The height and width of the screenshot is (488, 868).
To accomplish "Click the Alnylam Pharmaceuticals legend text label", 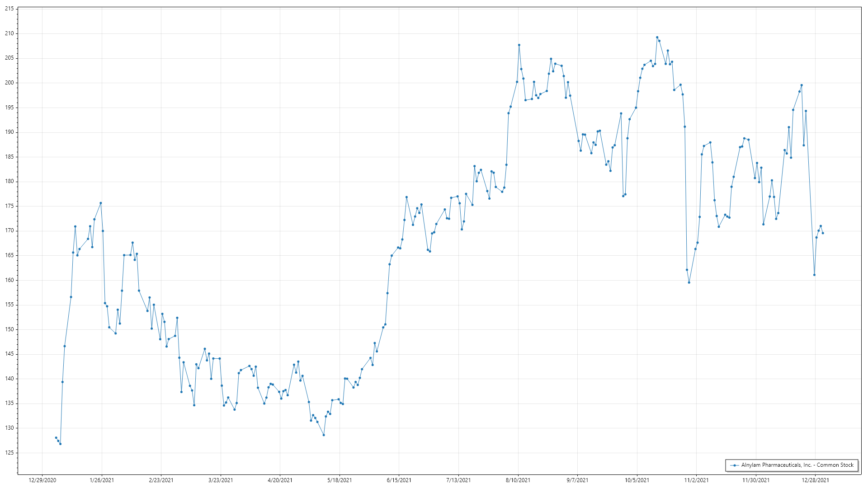I will pos(797,465).
